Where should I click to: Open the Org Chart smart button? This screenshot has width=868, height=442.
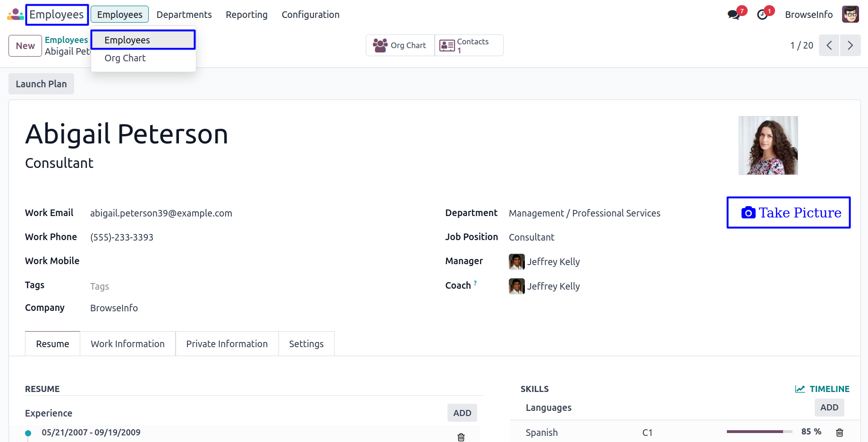[x=400, y=45]
